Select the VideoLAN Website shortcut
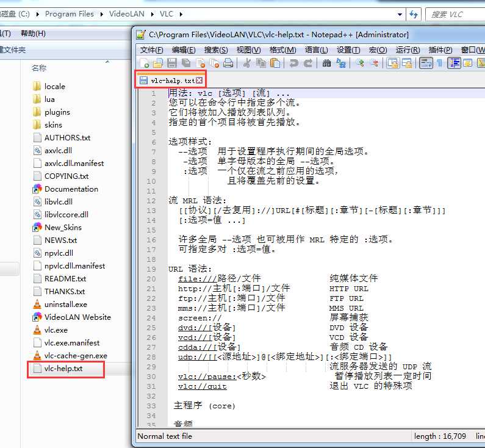Screen dimensions: 485x448 click(x=72, y=317)
